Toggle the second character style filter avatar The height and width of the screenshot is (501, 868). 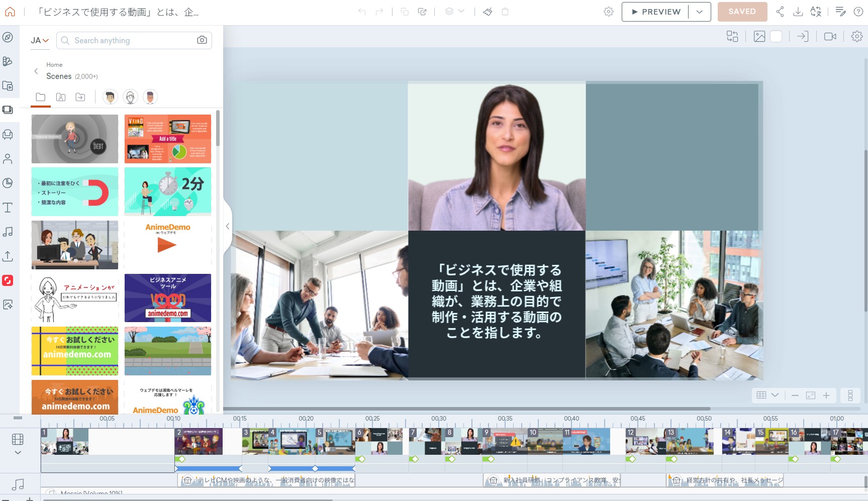(130, 97)
